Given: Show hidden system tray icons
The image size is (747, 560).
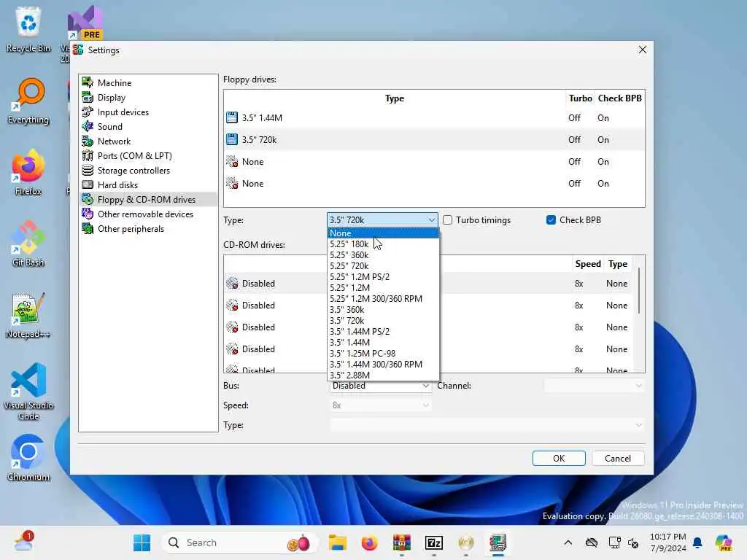Looking at the screenshot, I should (568, 542).
